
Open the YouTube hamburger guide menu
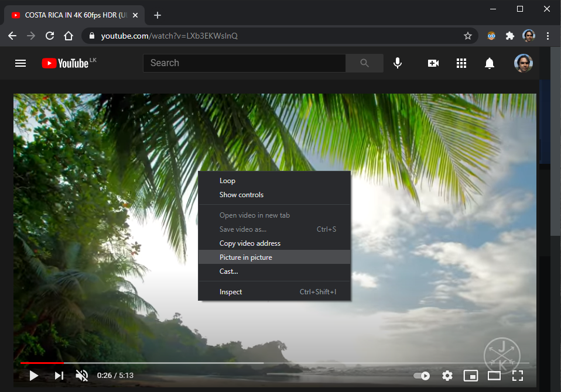(20, 63)
